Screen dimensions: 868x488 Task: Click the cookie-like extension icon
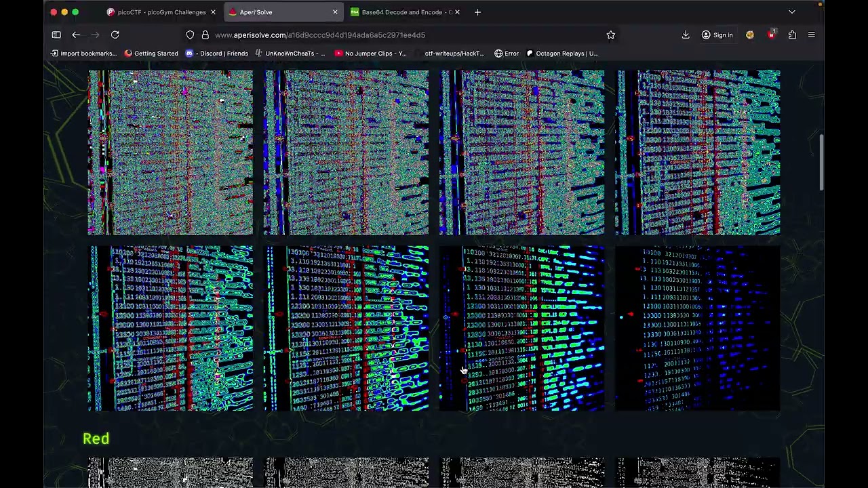click(x=750, y=35)
